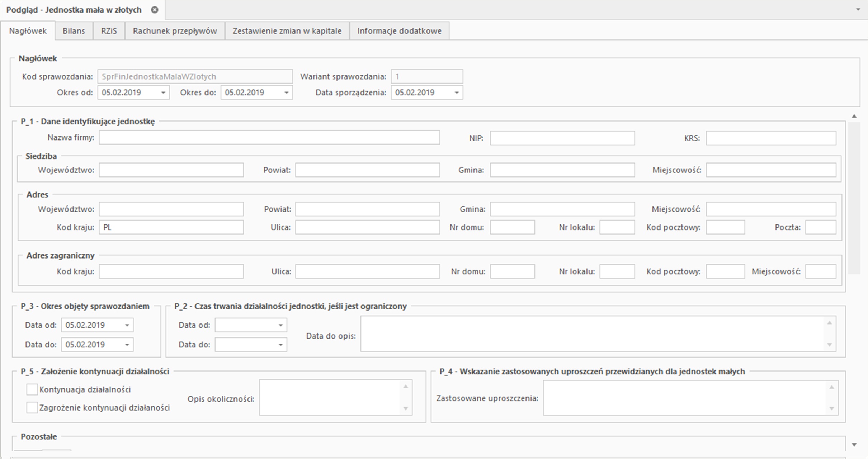Close the Podgląd - Jednostka mała tab
Viewport: 868px width, 459px height.
click(x=155, y=10)
